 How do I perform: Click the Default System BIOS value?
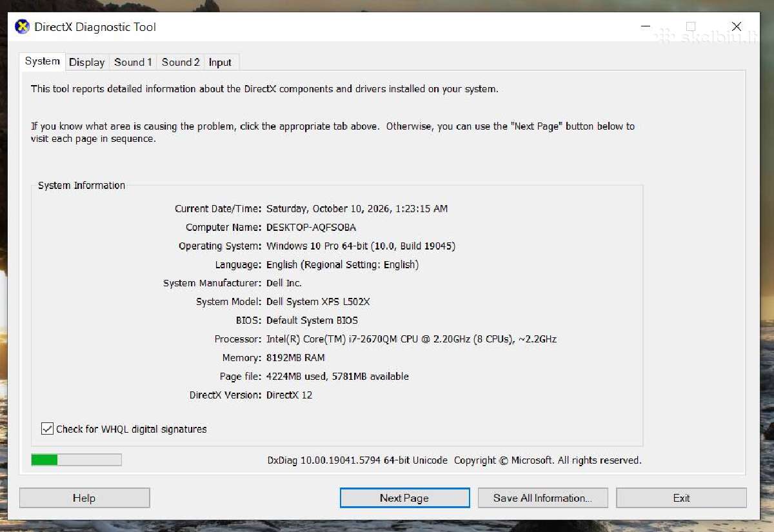click(x=312, y=320)
